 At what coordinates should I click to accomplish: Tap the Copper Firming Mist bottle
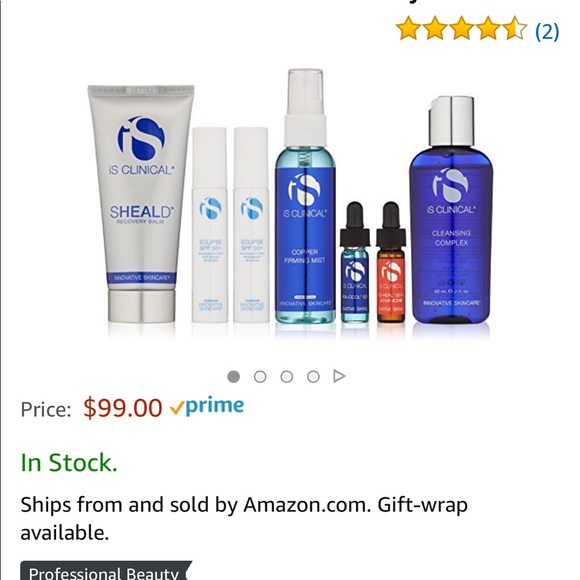tap(306, 196)
